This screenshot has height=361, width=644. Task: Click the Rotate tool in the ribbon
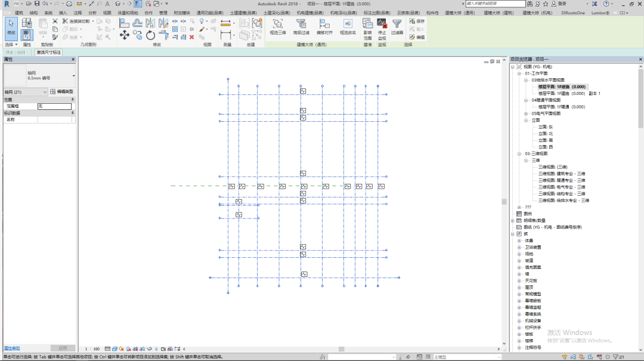150,35
